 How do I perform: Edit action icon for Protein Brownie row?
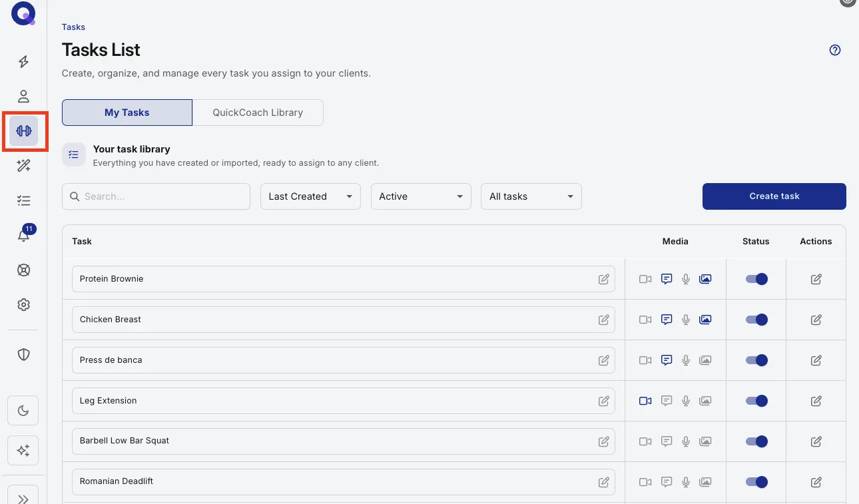816,279
